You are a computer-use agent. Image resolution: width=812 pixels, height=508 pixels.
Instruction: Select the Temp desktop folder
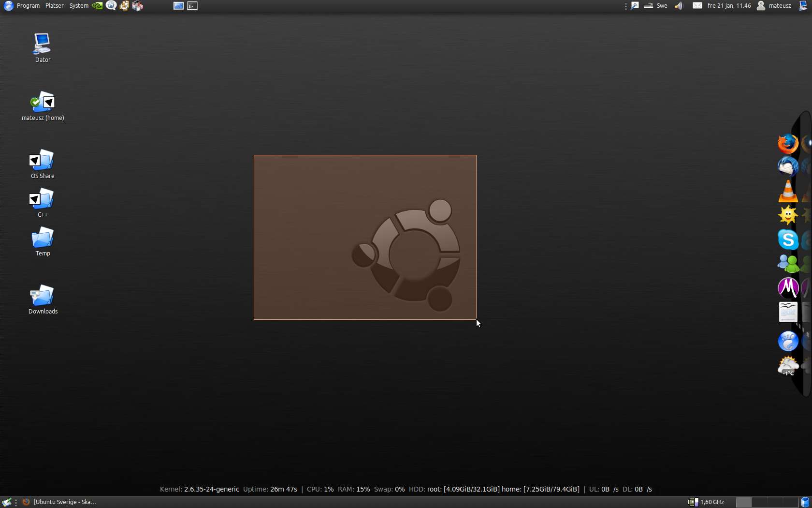tap(43, 241)
